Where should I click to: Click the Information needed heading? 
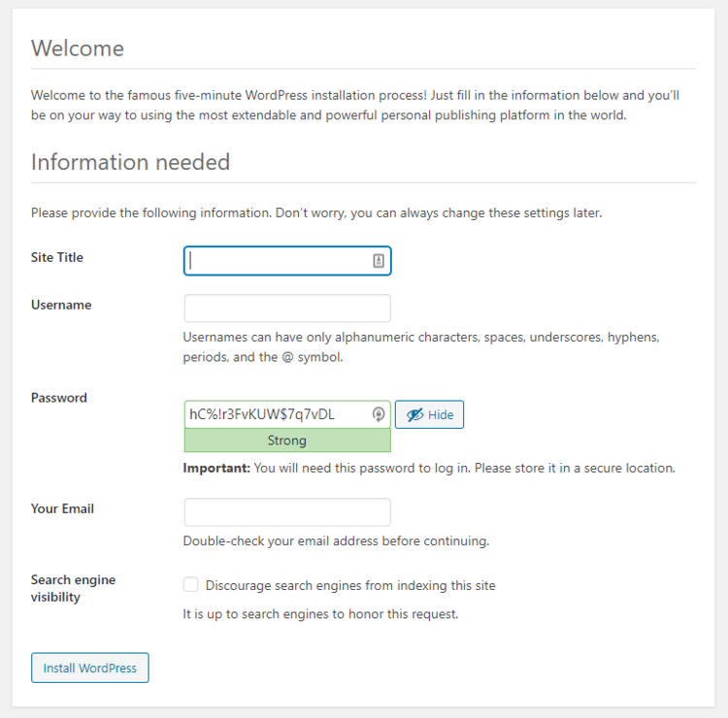point(130,162)
